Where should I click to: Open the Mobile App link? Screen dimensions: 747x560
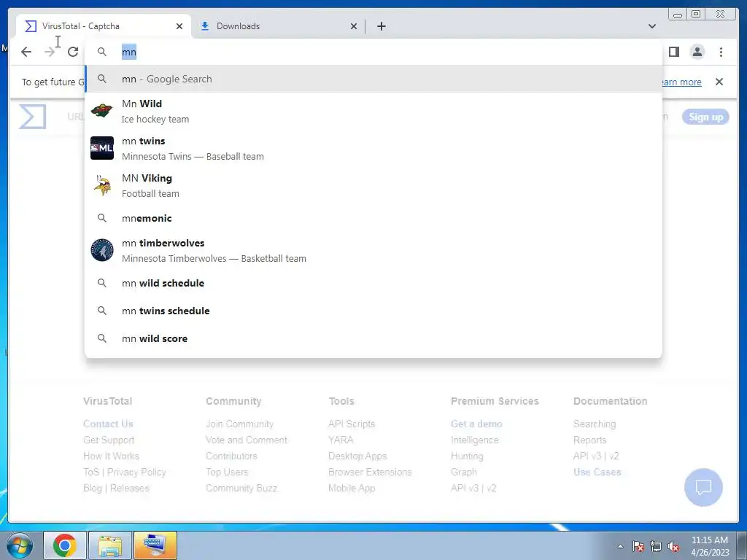pos(352,488)
